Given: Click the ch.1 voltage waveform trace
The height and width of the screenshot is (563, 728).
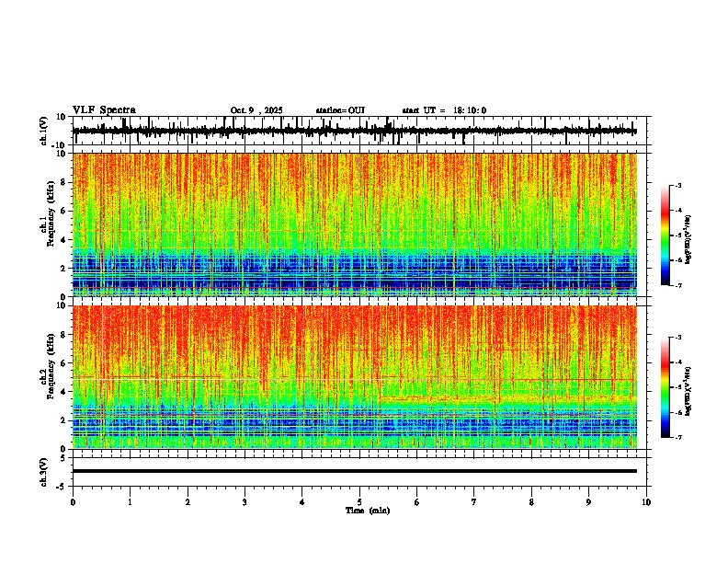Looking at the screenshot, I should click(x=355, y=132).
